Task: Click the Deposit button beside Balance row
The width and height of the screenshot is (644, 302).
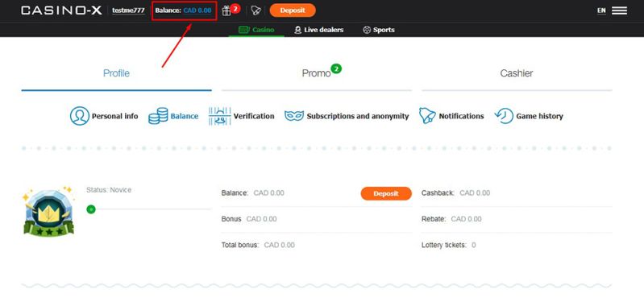Action: pyautogui.click(x=386, y=193)
